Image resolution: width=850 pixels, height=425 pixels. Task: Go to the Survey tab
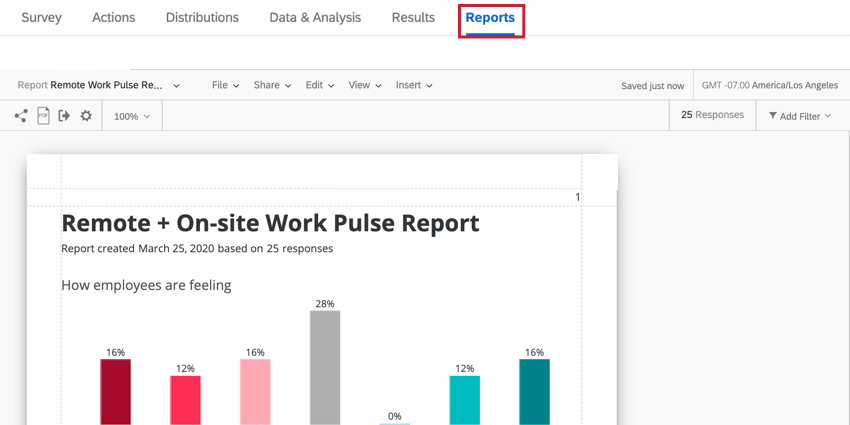[x=41, y=17]
